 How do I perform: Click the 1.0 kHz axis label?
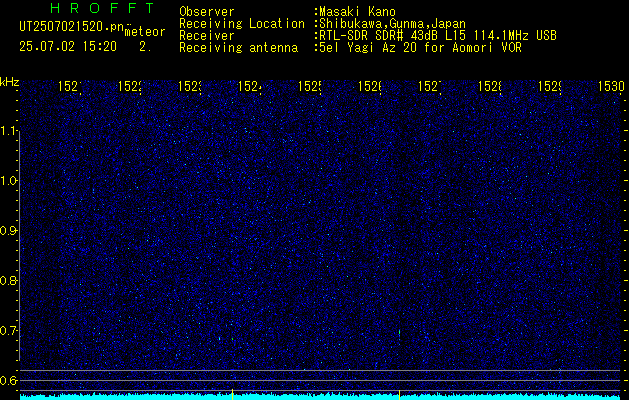[9, 181]
